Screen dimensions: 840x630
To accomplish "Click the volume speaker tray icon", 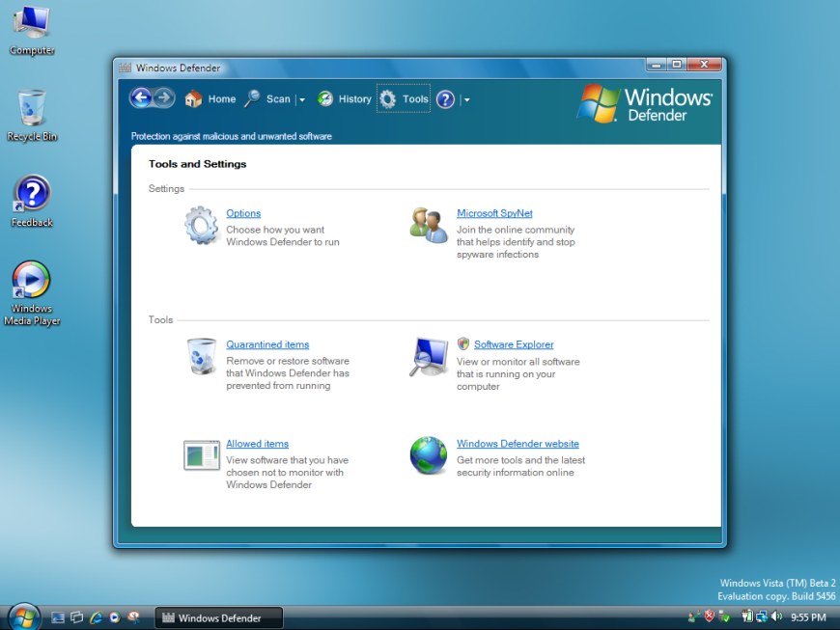I will pyautogui.click(x=776, y=616).
